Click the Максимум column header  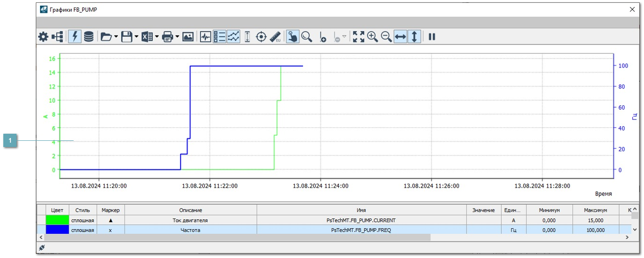594,210
